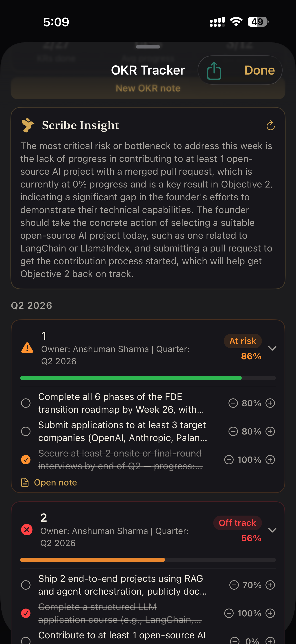
Task: Tap the sheet drag handle at top
Action: (x=148, y=47)
